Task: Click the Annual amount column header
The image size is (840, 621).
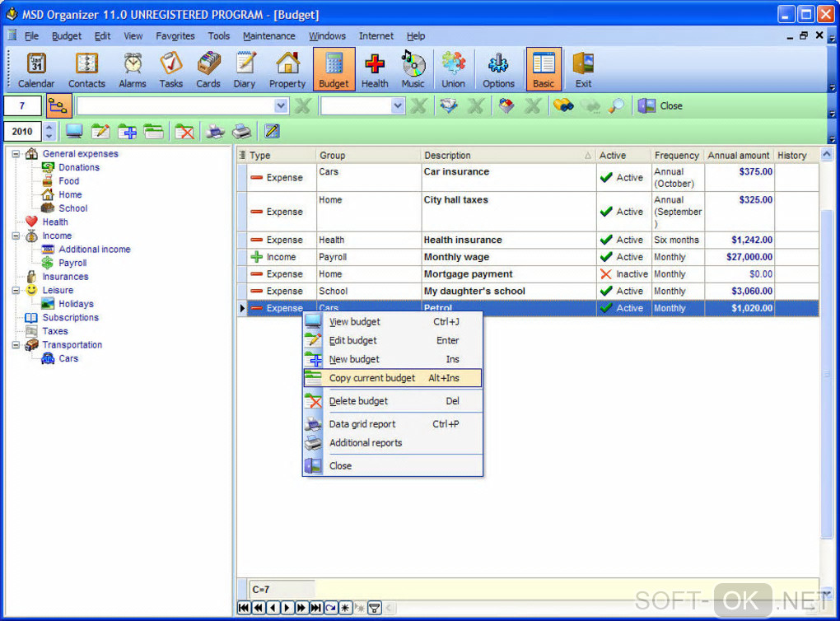Action: pos(739,156)
